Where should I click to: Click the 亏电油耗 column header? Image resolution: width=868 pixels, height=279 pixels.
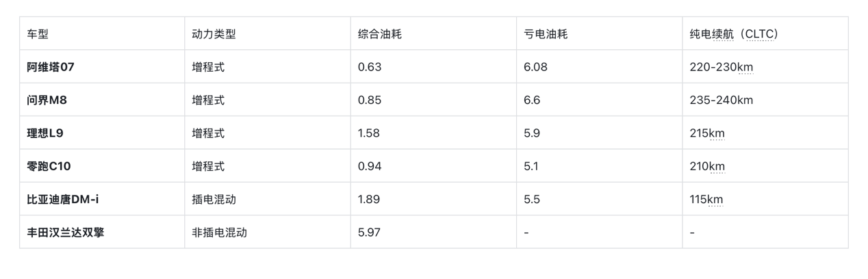(x=546, y=34)
